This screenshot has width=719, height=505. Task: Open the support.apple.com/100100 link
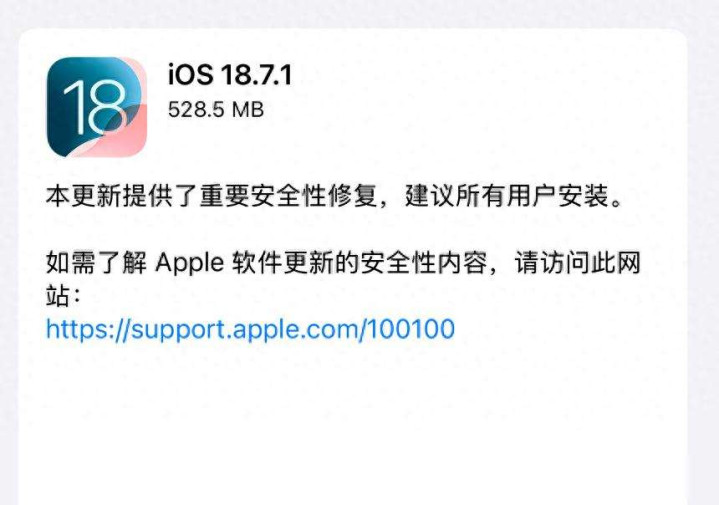tap(250, 330)
